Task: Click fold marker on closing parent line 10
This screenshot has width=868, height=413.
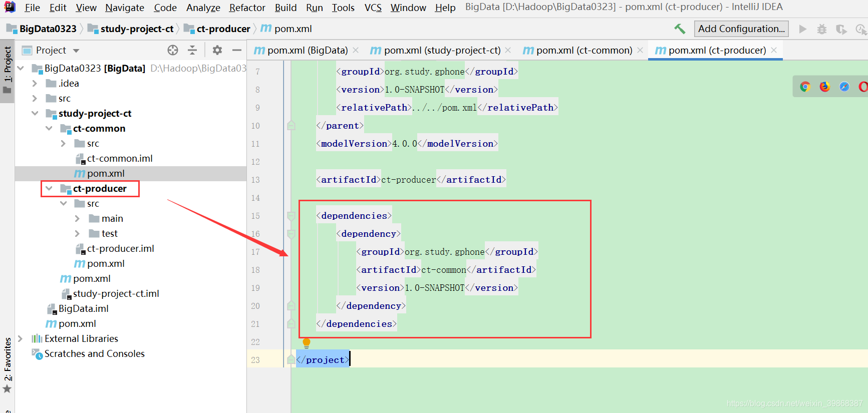Action: pos(291,125)
